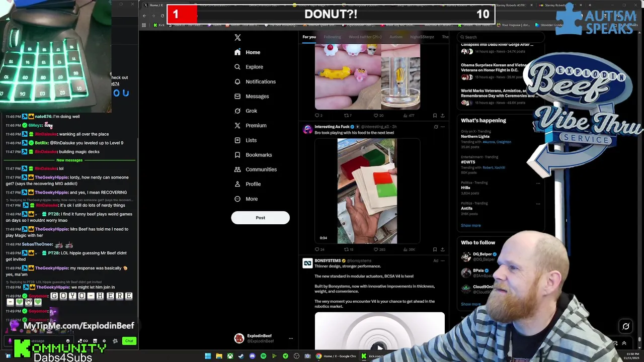Image resolution: width=644 pixels, height=362 pixels.
Task: View analytics of Interesting As Fuck post
Action: click(408, 249)
